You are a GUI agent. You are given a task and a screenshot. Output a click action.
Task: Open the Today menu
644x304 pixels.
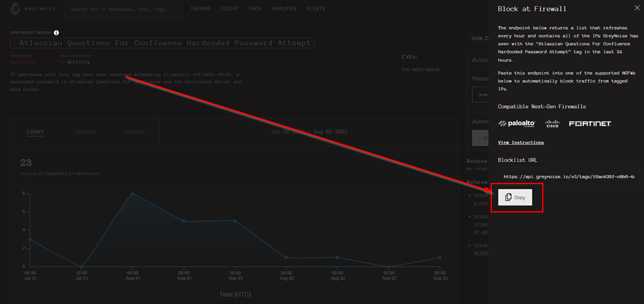(229, 8)
